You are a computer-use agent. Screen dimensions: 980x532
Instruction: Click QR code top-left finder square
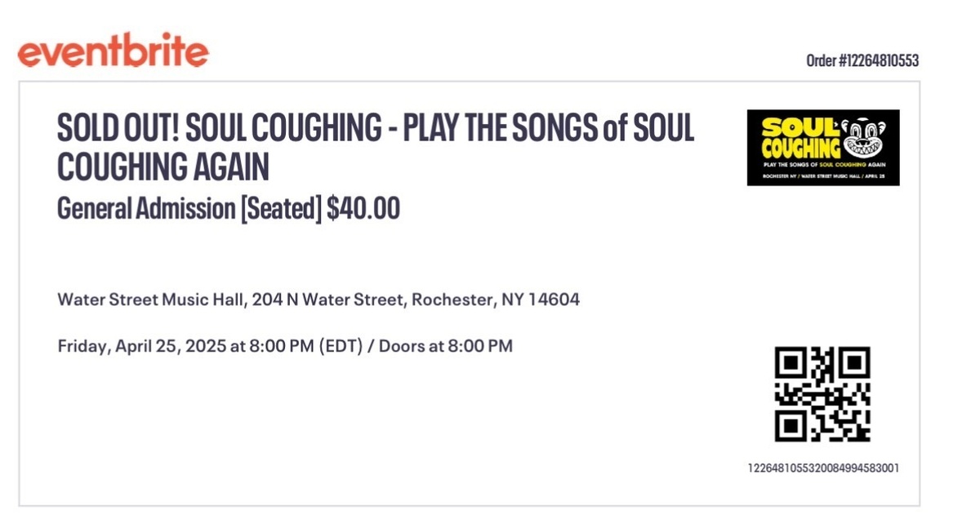pos(791,363)
